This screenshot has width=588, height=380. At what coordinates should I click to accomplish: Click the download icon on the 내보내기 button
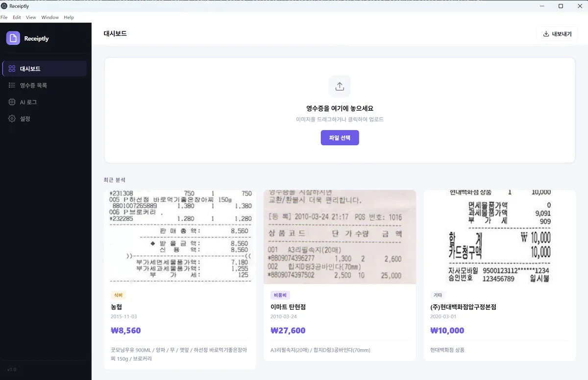coord(545,34)
